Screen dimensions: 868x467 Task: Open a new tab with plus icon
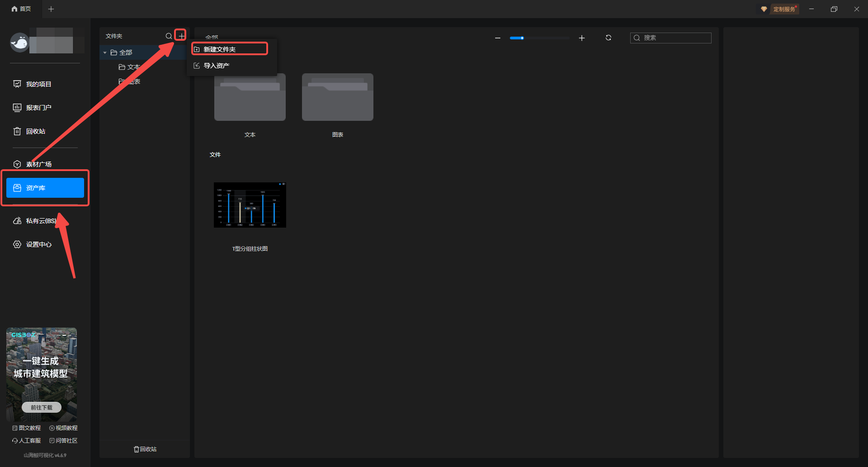pos(51,9)
